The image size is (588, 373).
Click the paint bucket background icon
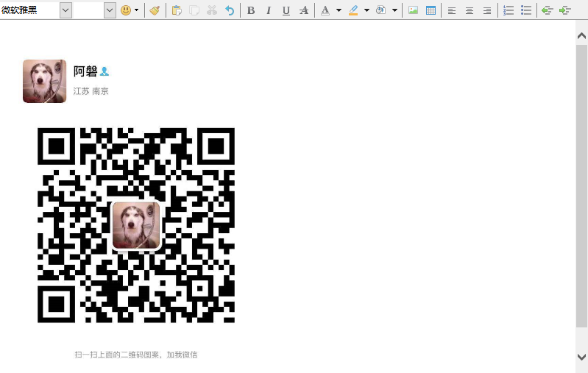[380, 10]
